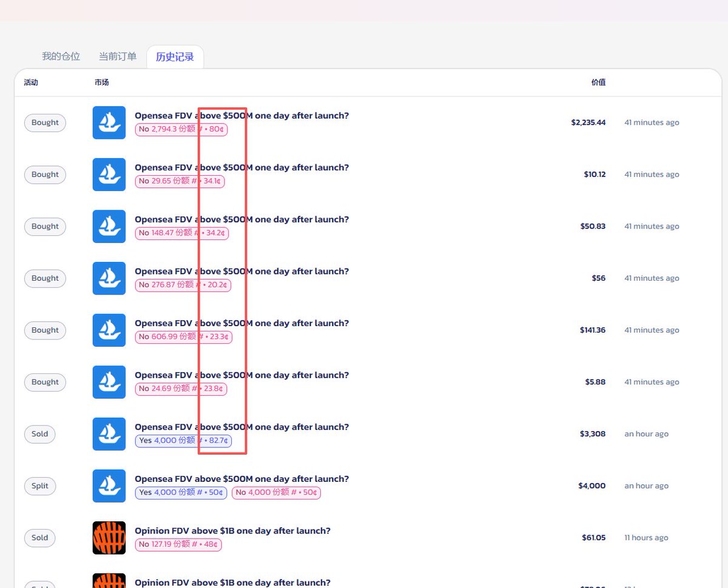This screenshot has height=588, width=728.
Task: Click the an hour ago timestamp in the $3,308 row
Action: 646,434
